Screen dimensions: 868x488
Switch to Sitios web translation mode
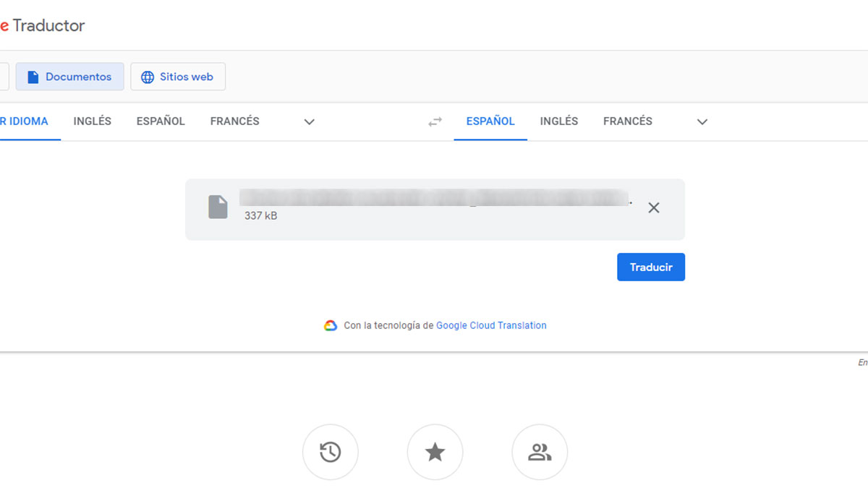click(x=178, y=77)
